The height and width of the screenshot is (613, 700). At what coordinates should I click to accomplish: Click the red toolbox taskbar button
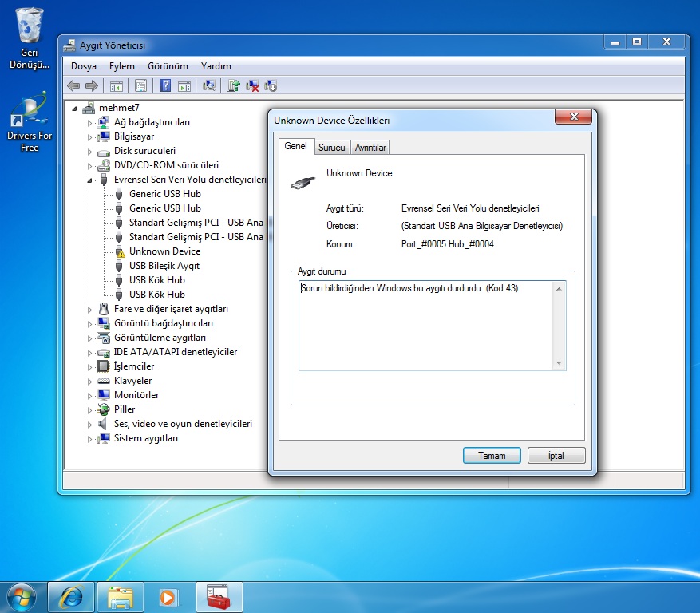click(219, 597)
